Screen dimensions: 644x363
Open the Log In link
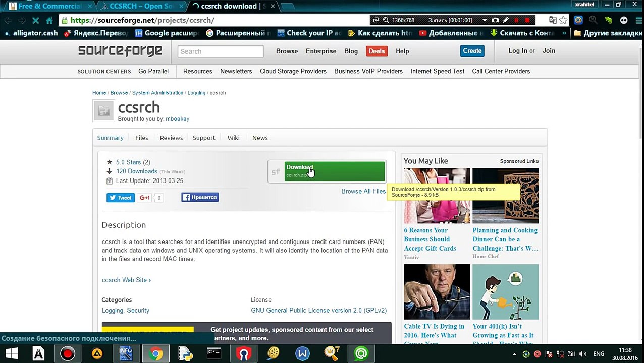pos(517,51)
